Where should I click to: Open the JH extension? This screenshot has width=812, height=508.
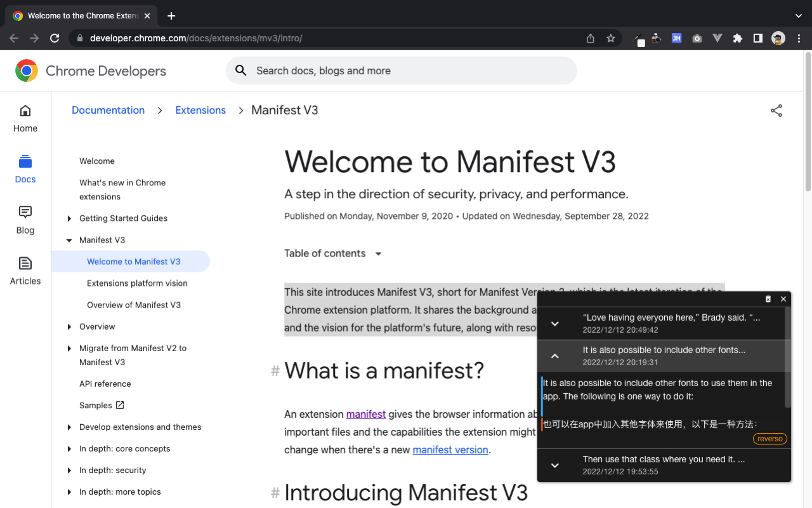click(677, 38)
